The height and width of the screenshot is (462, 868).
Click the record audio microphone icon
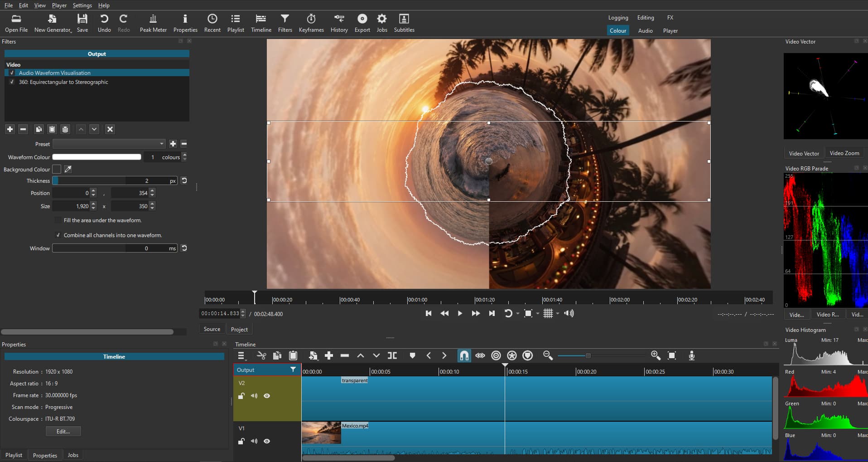click(691, 356)
